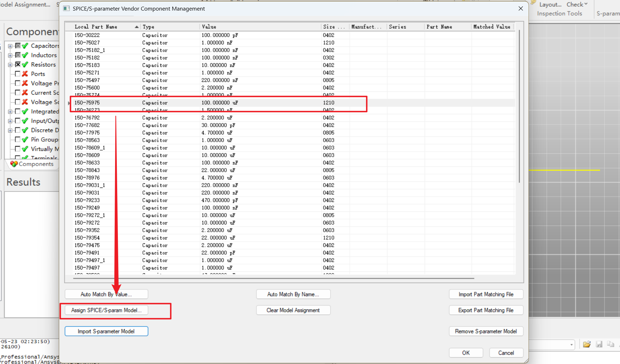Click green check icon beside Virtually Mounted

click(25, 149)
